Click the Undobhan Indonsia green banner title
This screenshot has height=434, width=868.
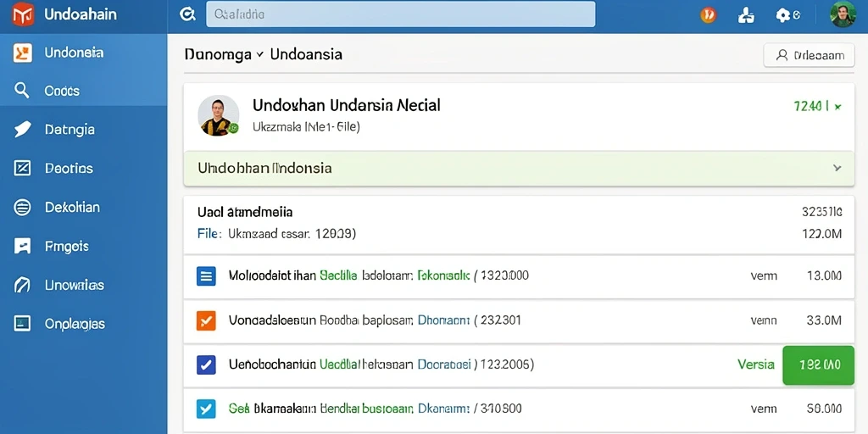[264, 168]
